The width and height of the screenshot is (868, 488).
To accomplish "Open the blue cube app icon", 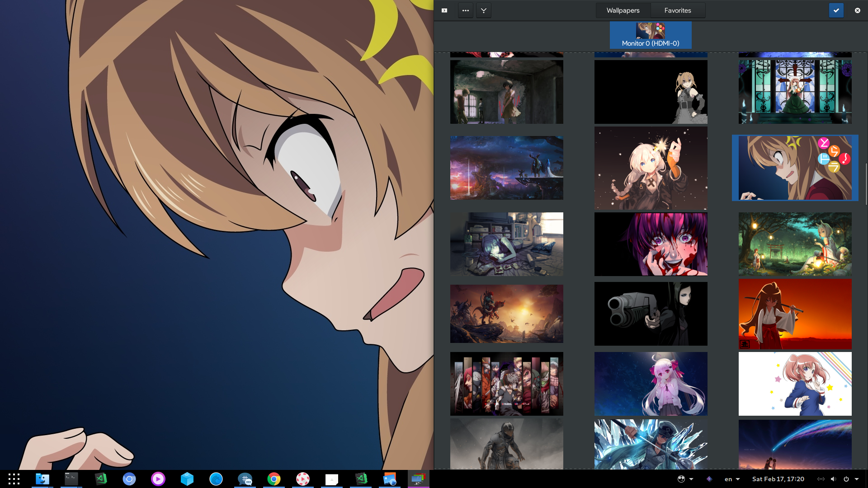I will [x=187, y=479].
